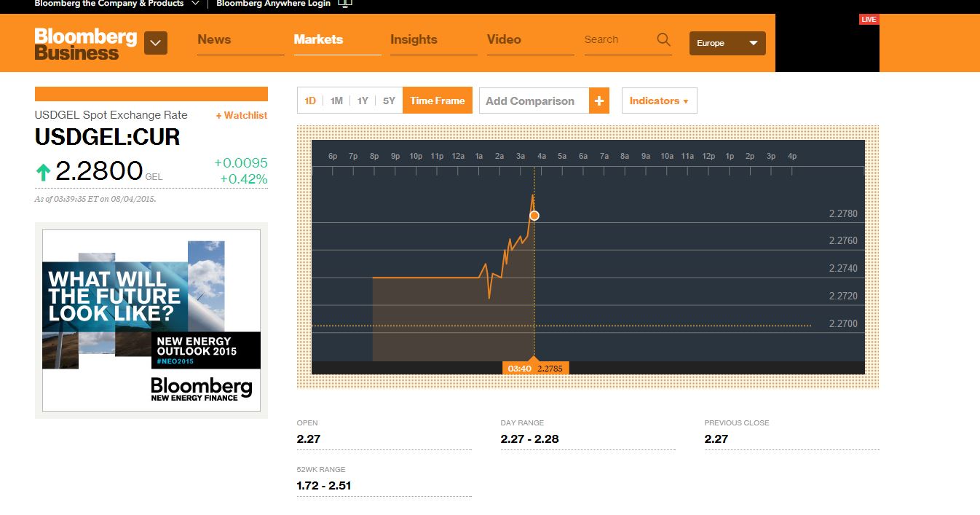Click the 2.27 value under OPEN
This screenshot has width=980, height=515.
coord(309,439)
